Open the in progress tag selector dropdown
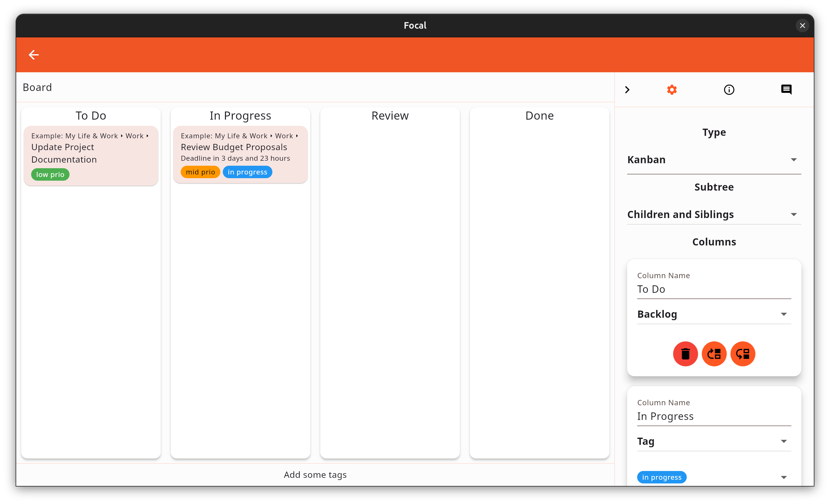Viewport: 830px width, 504px height. pos(784,477)
